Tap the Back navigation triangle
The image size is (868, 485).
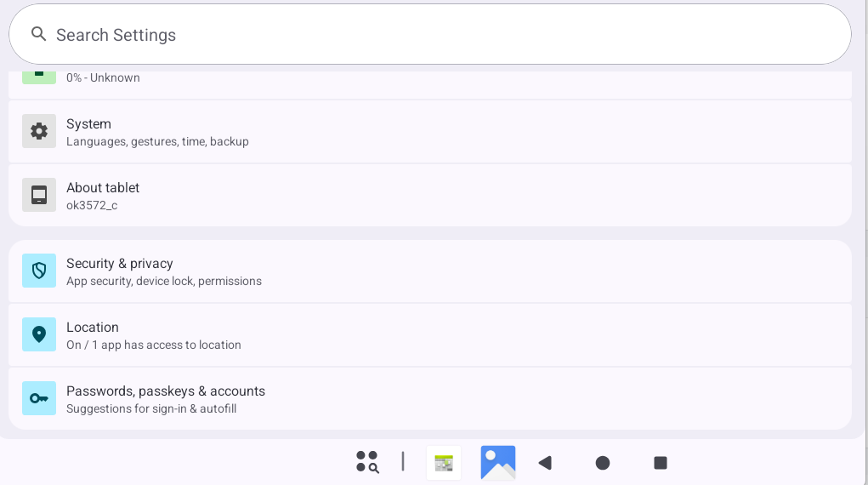[546, 463]
